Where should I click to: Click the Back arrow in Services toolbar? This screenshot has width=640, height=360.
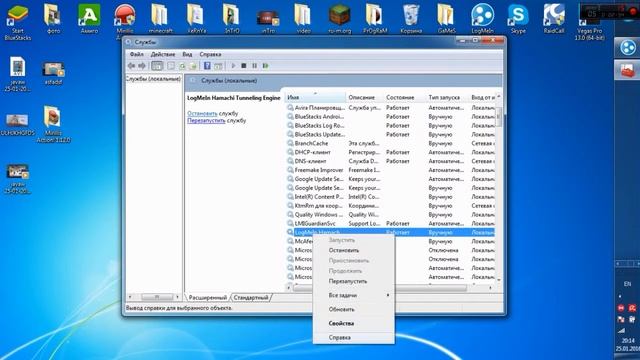tap(131, 66)
